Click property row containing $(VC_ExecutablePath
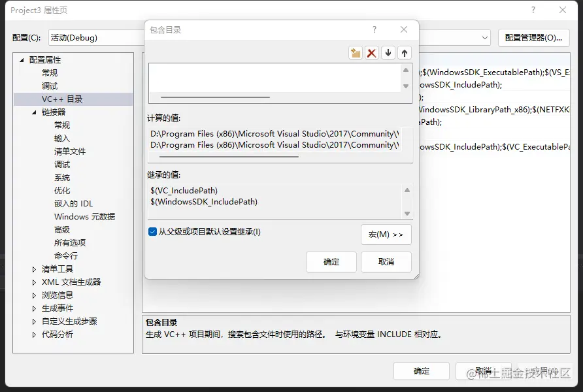Screen dimensions: 583x392 click(495, 147)
